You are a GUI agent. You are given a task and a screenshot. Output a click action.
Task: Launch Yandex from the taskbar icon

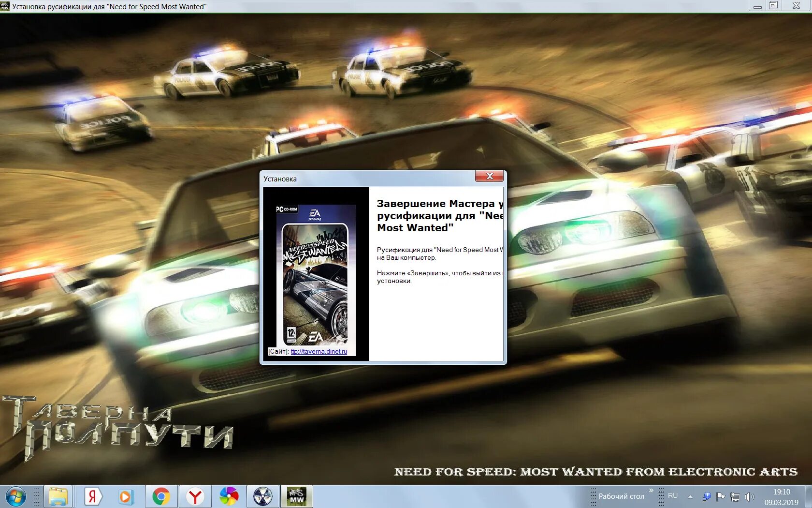[x=93, y=496]
